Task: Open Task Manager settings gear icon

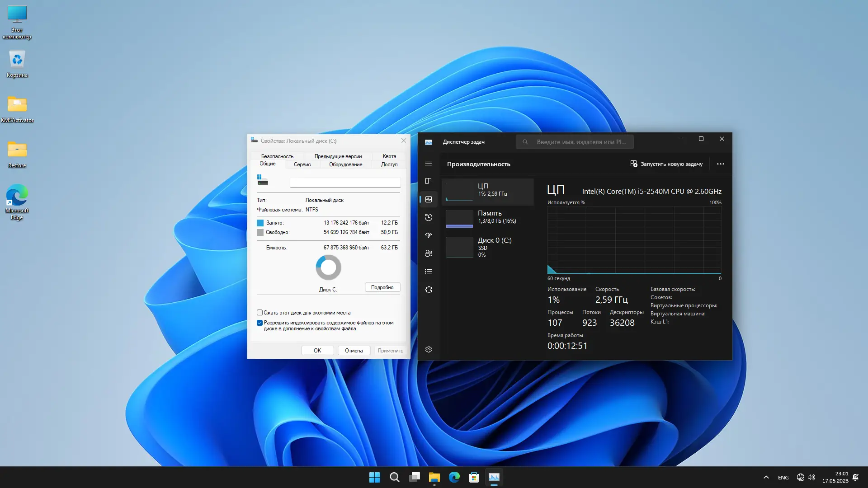Action: [x=429, y=349]
